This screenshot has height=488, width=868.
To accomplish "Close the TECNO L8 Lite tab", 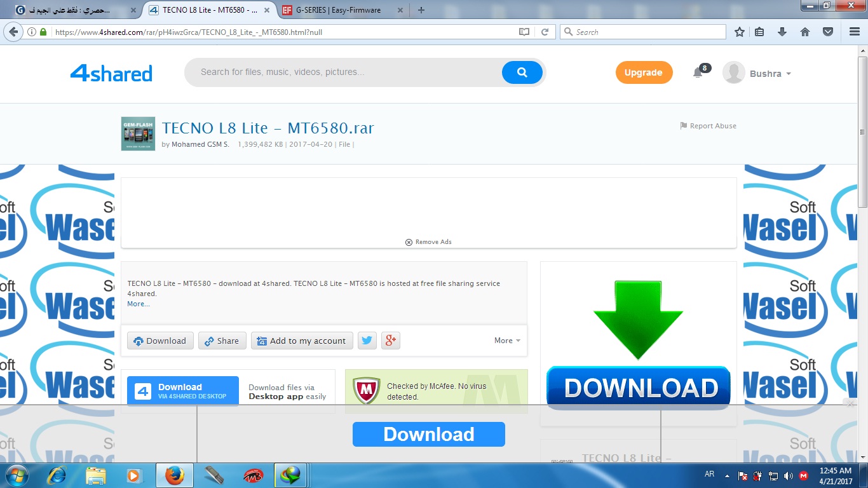I will 268,10.
